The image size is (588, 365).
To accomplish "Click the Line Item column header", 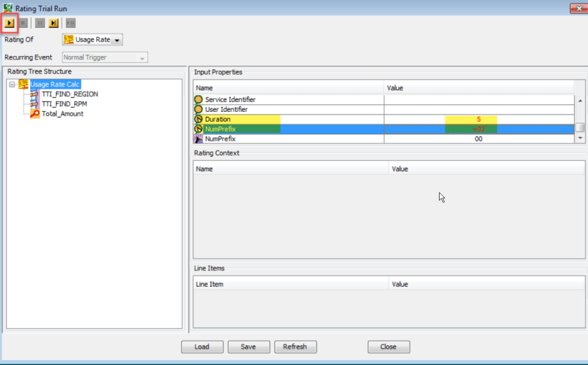I will coord(290,284).
